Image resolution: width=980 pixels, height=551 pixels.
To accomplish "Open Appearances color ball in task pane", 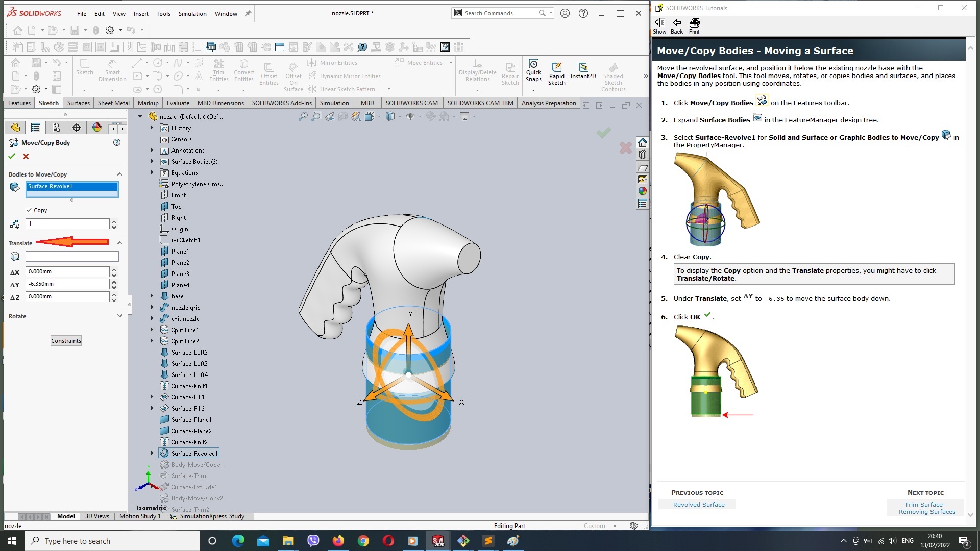I will [643, 191].
